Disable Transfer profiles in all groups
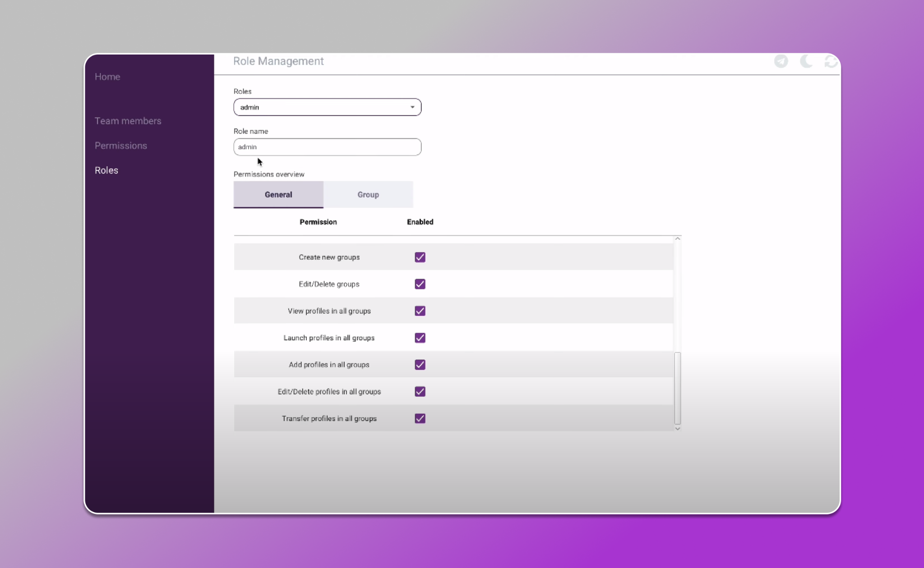 (420, 418)
